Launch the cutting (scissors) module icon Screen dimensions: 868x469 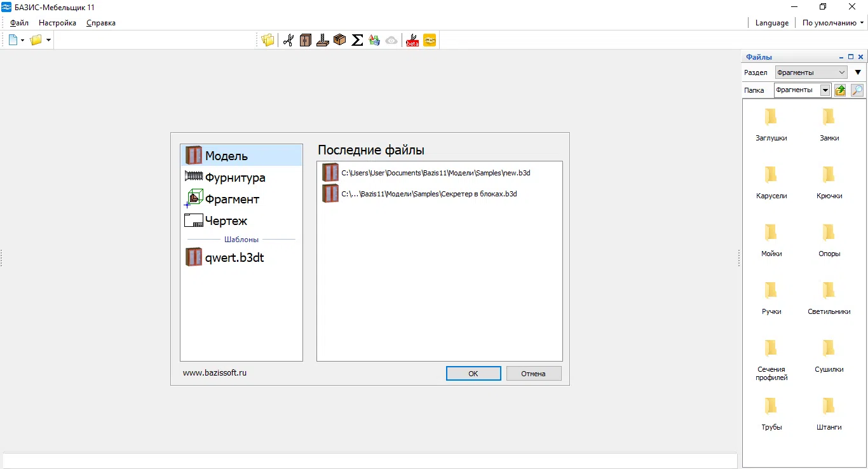[x=288, y=40]
